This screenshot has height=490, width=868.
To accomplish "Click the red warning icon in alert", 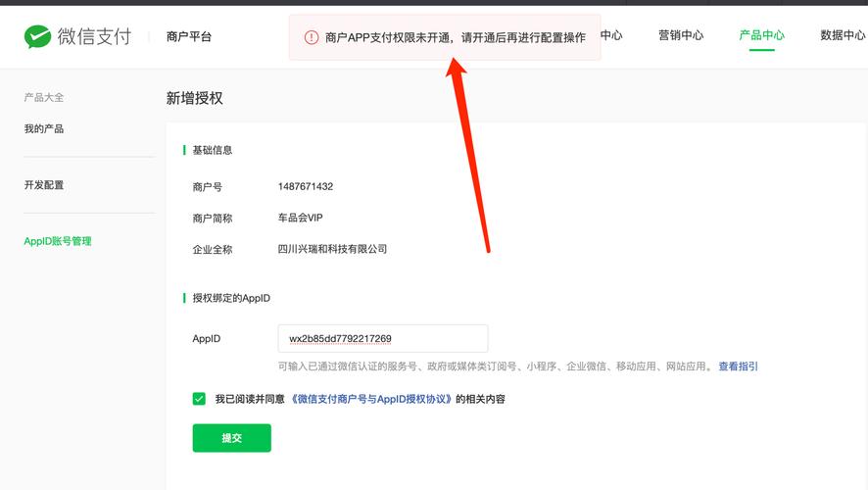I will coord(312,37).
